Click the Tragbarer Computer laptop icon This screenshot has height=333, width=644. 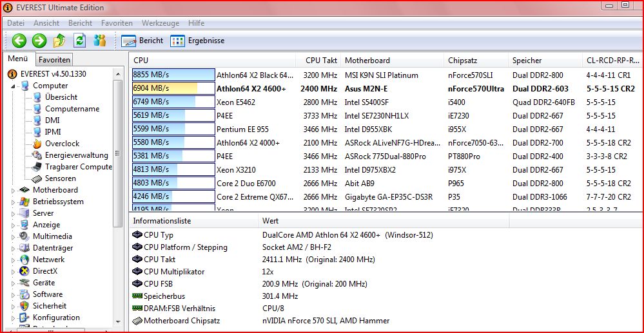[37, 167]
